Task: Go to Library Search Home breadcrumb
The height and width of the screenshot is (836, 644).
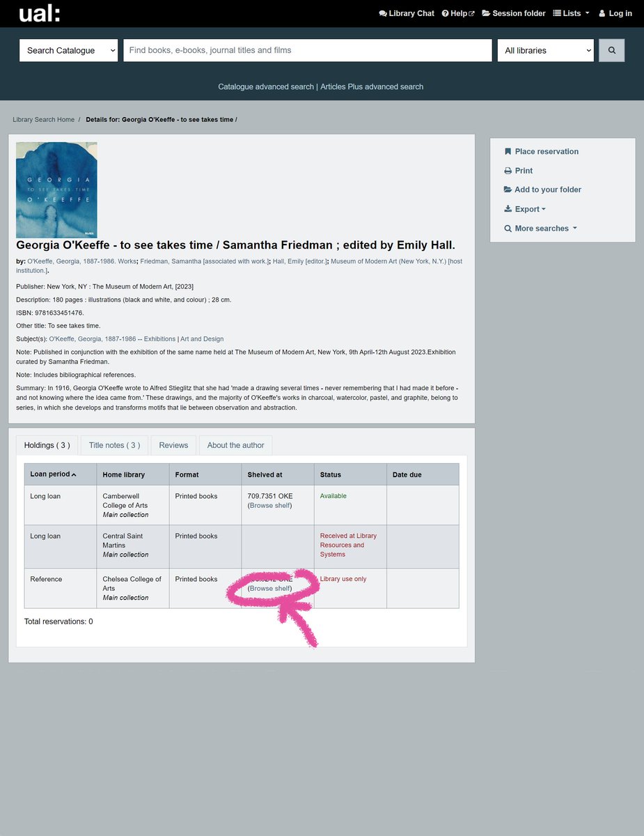Action: [x=43, y=120]
